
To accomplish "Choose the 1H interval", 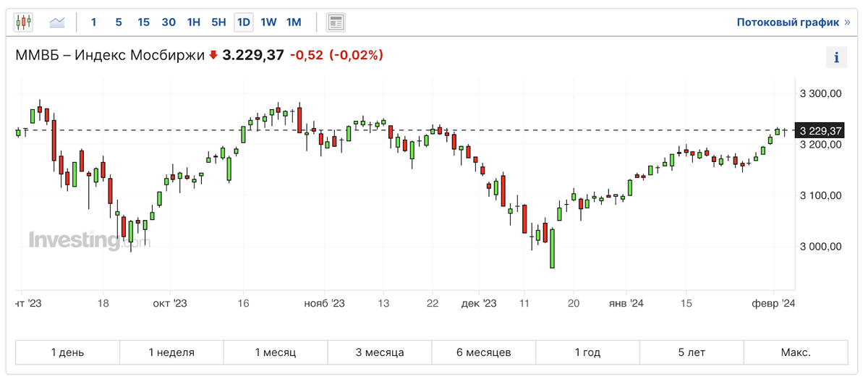I will tap(193, 22).
